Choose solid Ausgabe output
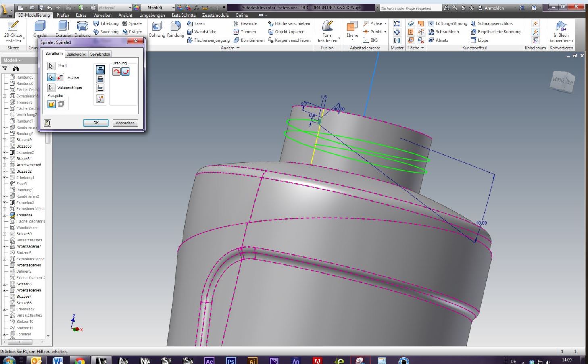 point(52,104)
